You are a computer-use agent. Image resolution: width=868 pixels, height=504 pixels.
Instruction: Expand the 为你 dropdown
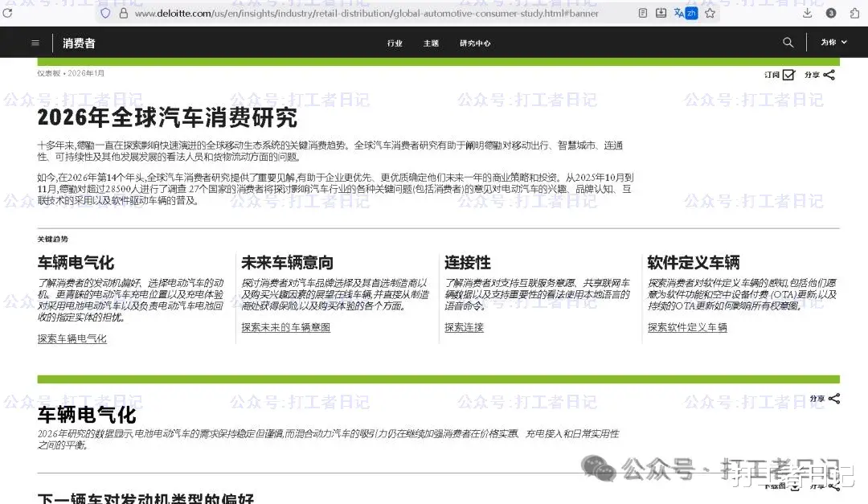833,42
